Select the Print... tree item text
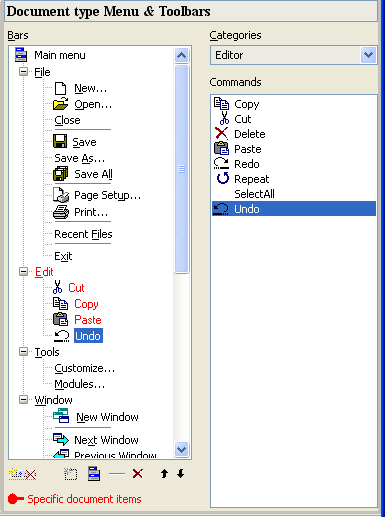The height and width of the screenshot is (517, 385). (91, 212)
